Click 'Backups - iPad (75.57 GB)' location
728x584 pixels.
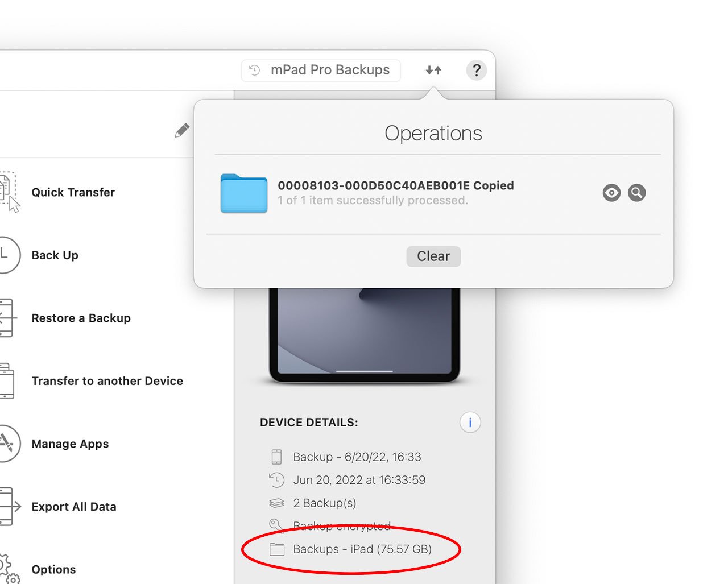362,549
